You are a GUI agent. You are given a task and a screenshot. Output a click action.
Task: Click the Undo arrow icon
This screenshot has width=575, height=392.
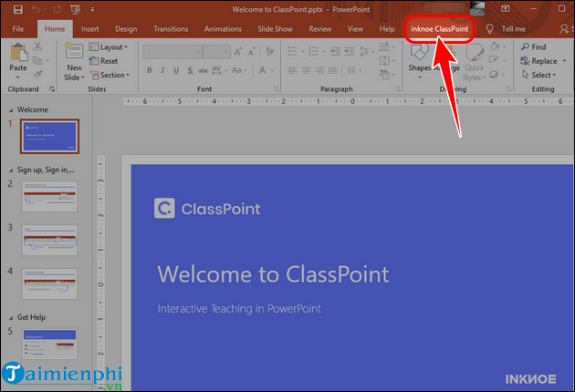[36, 9]
